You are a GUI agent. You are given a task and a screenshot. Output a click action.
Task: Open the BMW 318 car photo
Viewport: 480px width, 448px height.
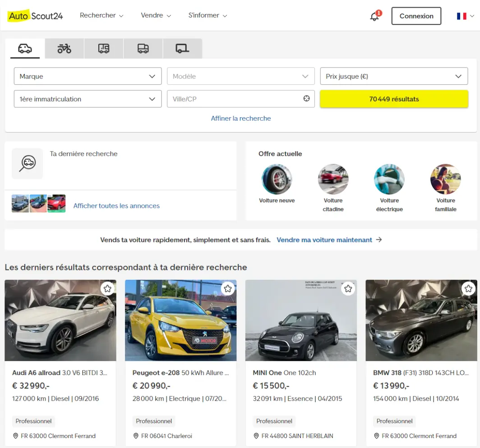[421, 320]
